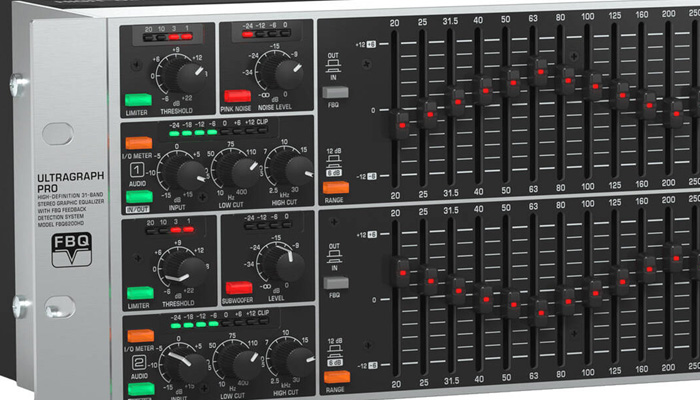The width and height of the screenshot is (700, 400).
Task: Toggle channel 2 green LIMITER button
Action: (x=141, y=293)
